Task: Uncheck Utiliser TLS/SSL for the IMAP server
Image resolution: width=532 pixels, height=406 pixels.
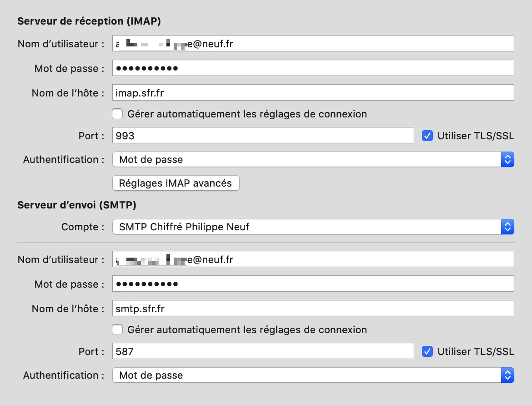Action: click(427, 135)
